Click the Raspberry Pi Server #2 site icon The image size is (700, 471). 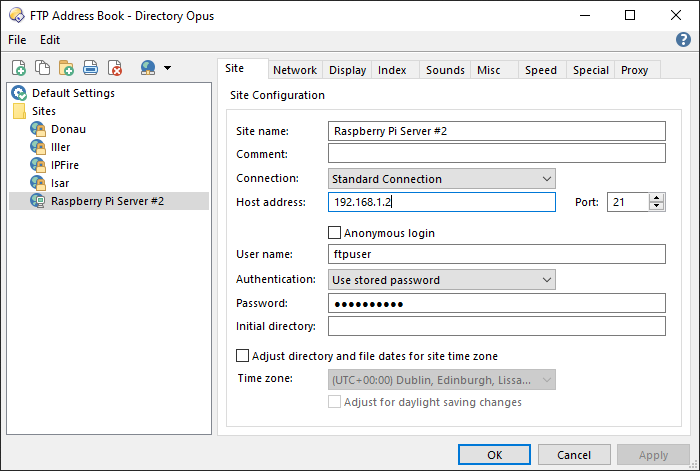click(x=38, y=201)
